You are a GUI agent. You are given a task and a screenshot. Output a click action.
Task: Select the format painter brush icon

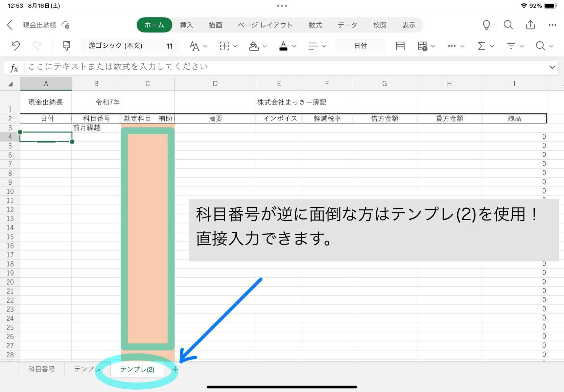(67, 46)
